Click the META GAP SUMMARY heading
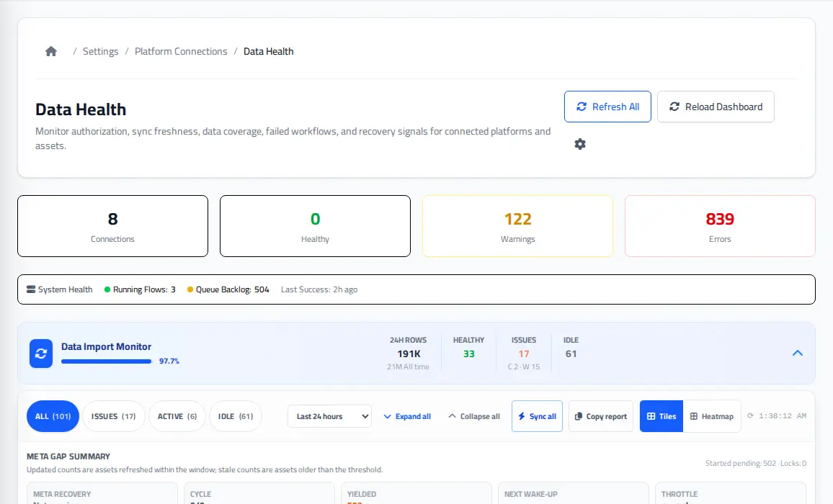This screenshot has height=504, width=833. click(x=68, y=456)
